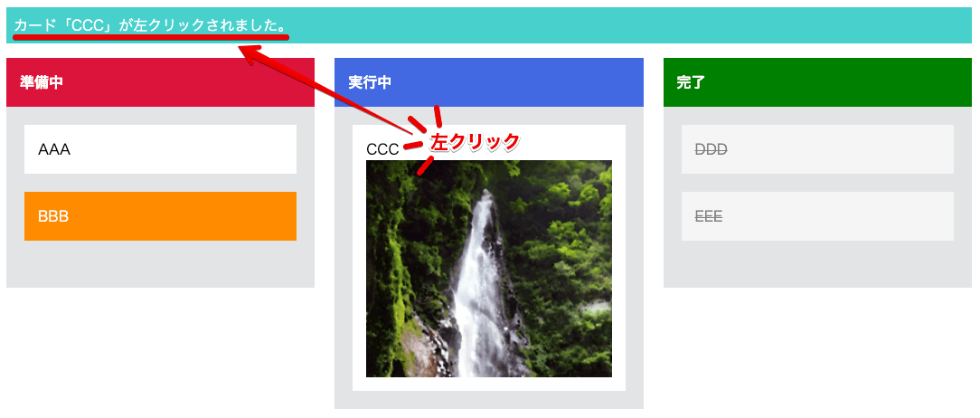Click the completed EEE card
This screenshot has width=980, height=418.
tap(817, 216)
